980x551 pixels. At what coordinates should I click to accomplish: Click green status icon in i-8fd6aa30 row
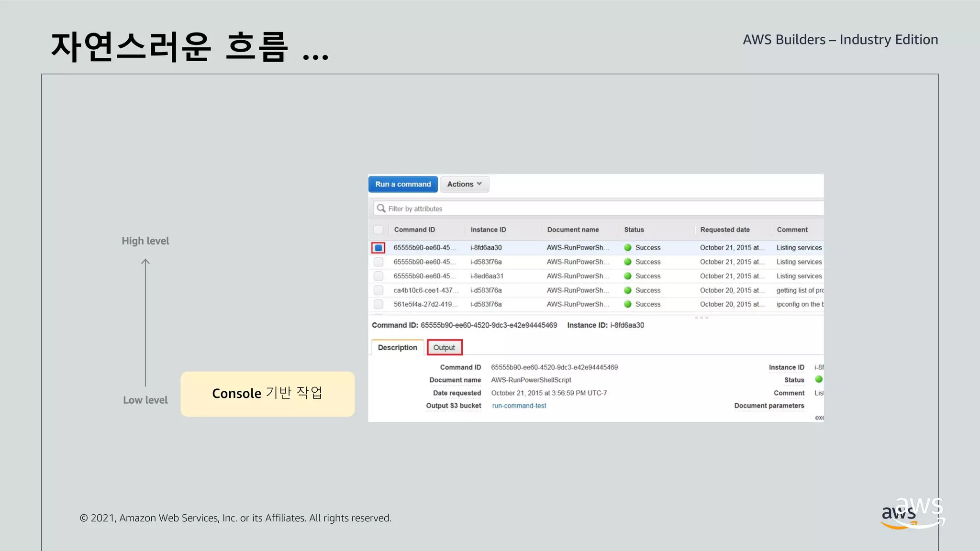[628, 247]
